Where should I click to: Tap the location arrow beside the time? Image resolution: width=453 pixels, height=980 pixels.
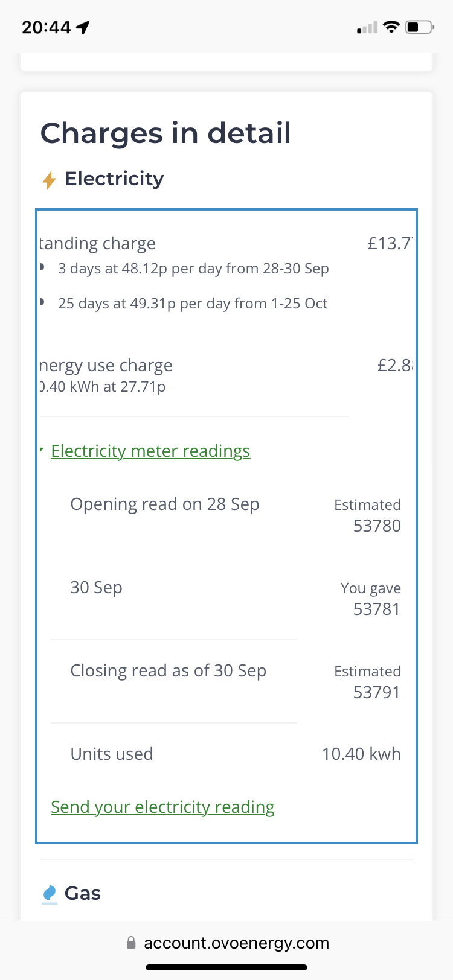(x=83, y=27)
